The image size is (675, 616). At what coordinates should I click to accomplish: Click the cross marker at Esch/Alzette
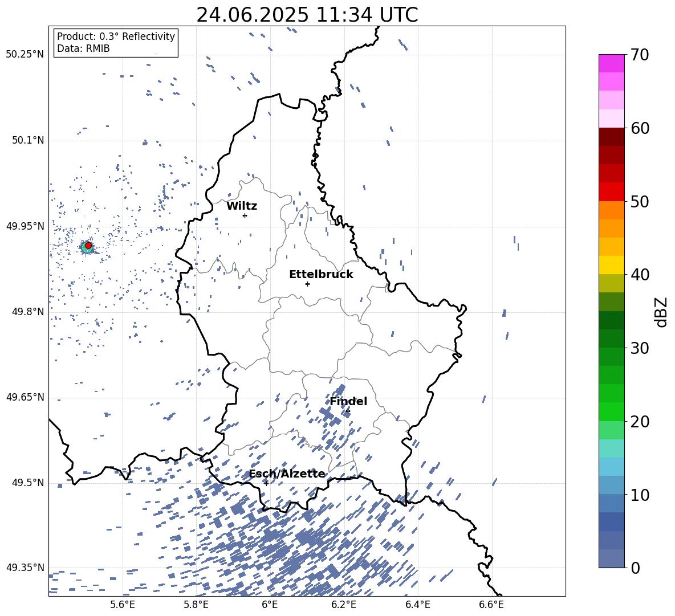coord(266,483)
